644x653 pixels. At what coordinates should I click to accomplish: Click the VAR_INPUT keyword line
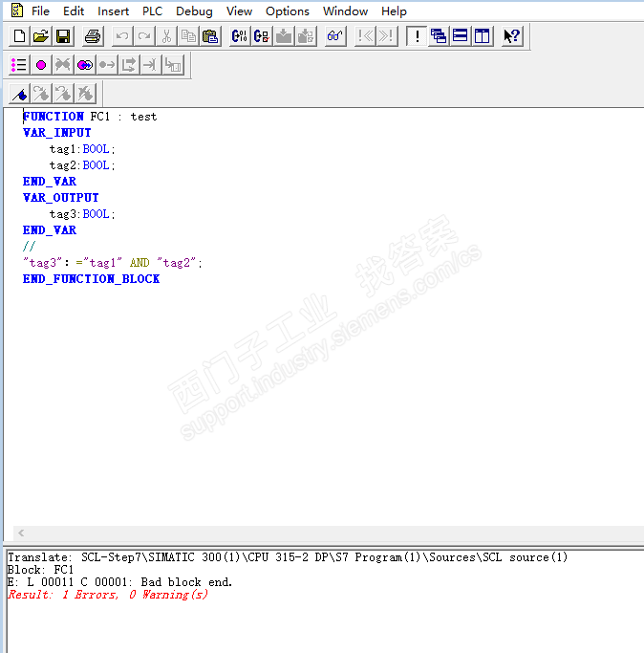click(x=57, y=133)
